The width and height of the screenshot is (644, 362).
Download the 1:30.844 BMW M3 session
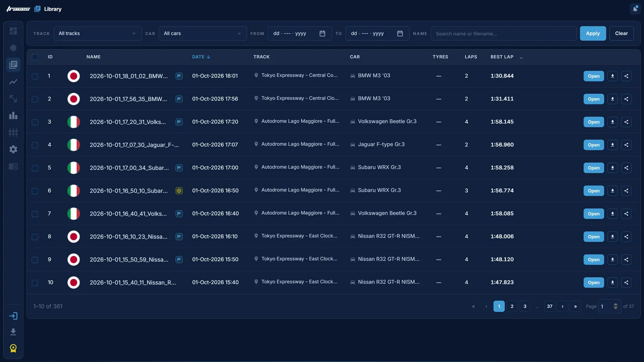click(613, 76)
